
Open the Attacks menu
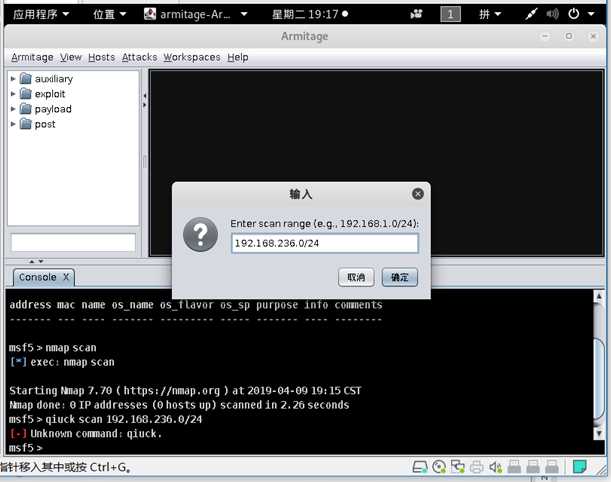point(139,57)
